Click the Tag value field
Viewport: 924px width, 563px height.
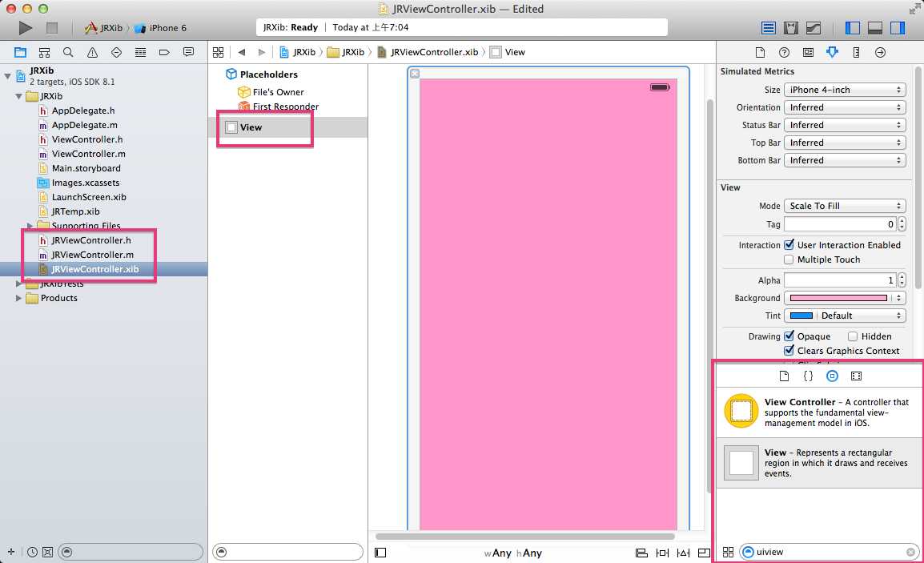840,224
